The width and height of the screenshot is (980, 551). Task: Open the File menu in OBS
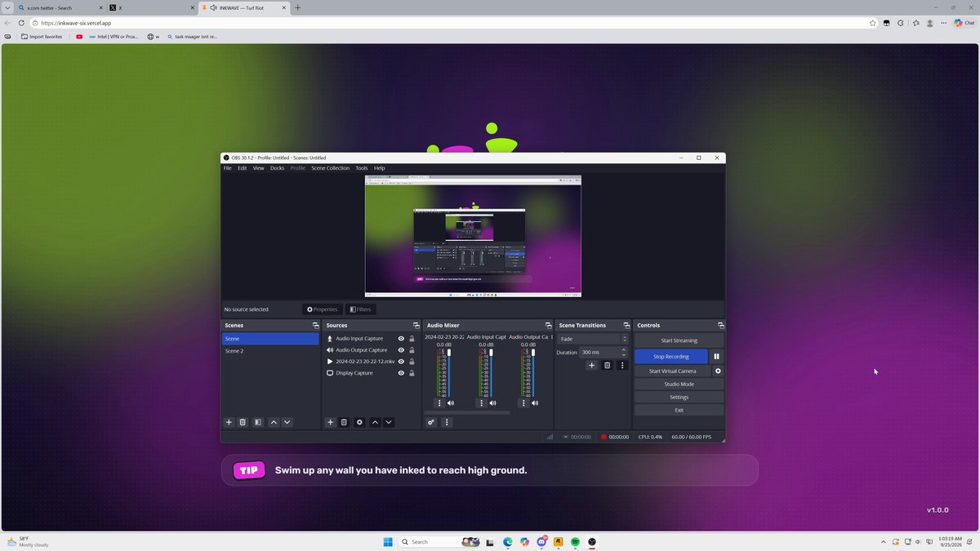228,168
